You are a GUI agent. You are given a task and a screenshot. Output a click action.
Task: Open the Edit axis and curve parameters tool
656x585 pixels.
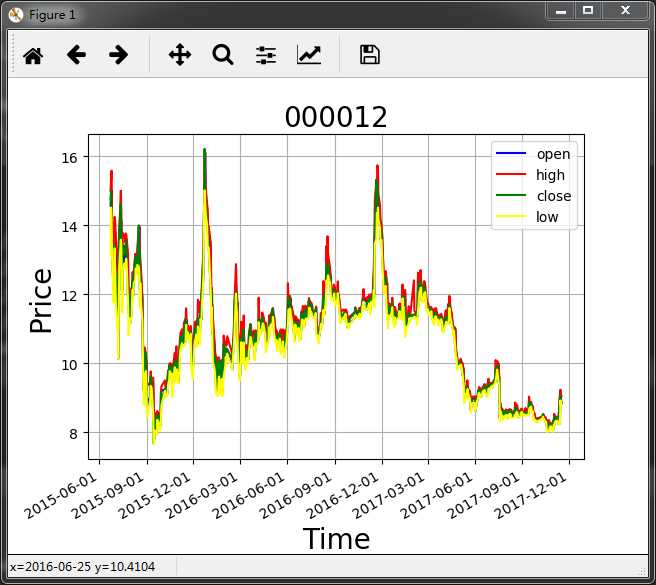309,55
